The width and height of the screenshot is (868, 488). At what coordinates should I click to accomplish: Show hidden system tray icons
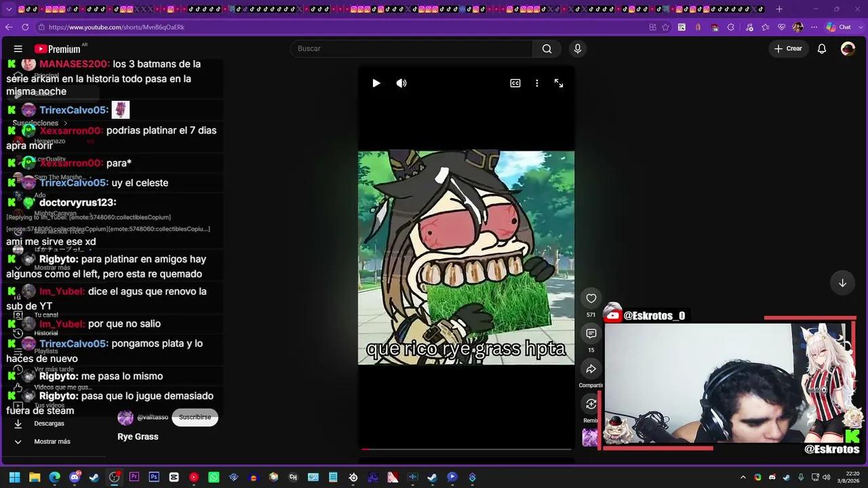pos(743,477)
